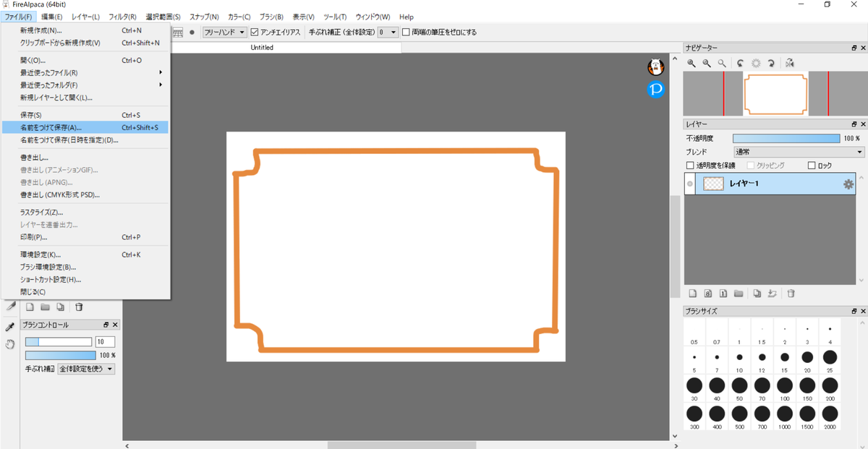Delete layer with trash icon in layer panel
Image resolution: width=868 pixels, height=449 pixels.
[x=791, y=294]
